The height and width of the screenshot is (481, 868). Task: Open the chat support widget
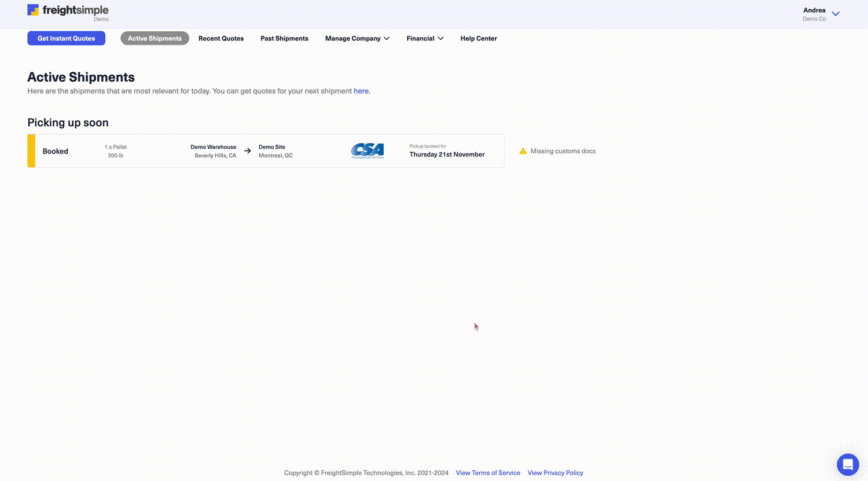847,464
